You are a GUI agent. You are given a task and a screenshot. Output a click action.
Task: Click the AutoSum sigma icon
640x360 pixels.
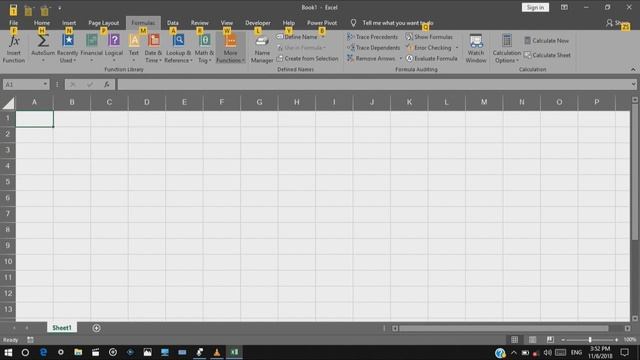click(x=43, y=41)
